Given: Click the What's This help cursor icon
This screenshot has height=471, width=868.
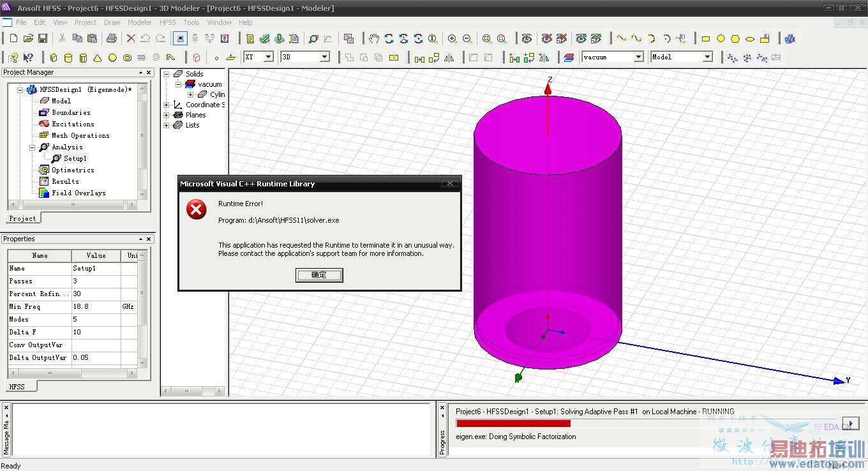Looking at the screenshot, I should click(28, 57).
